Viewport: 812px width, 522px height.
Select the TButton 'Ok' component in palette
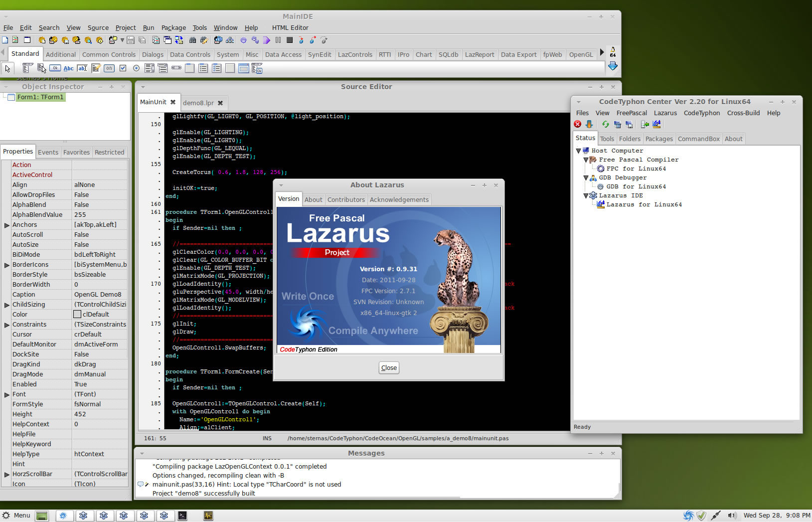[x=55, y=68]
